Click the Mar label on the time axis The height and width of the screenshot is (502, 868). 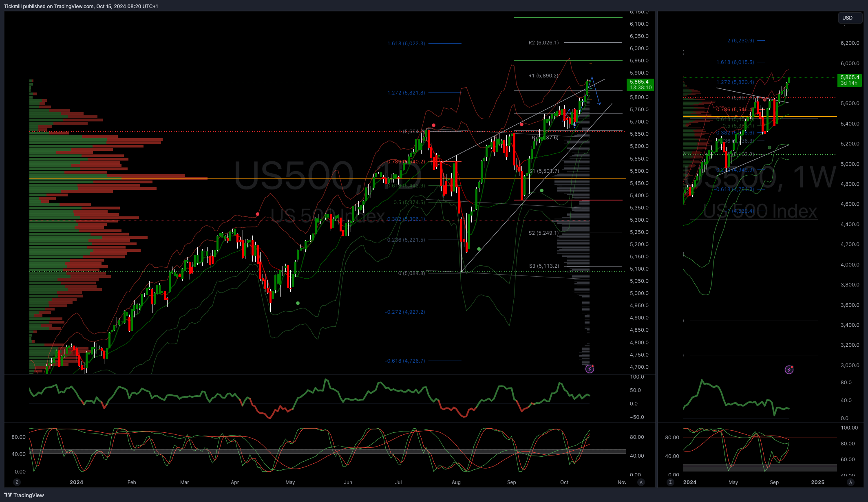pos(185,482)
